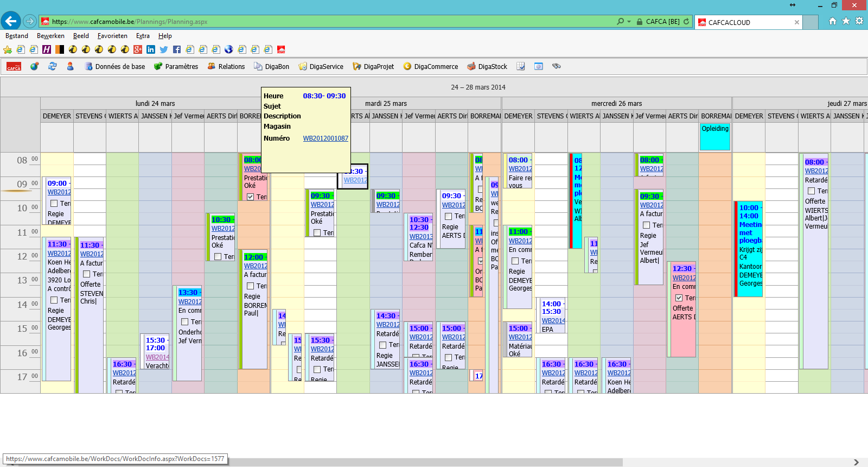Screen dimensions: 868x467
Task: Open the WB2013 link in Tuesday 10:30 appointment
Action: click(x=421, y=236)
